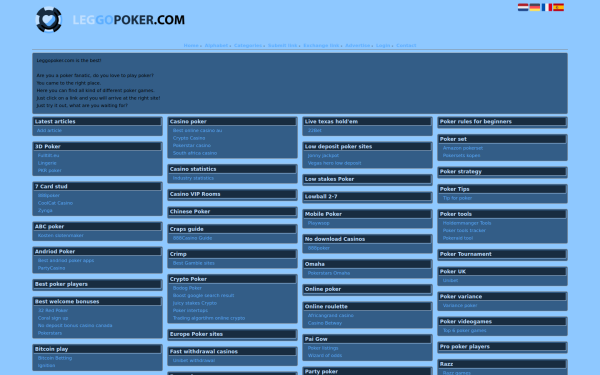Open the Holdemmanger Tools link
This screenshot has width=600, height=375.
pos(467,223)
